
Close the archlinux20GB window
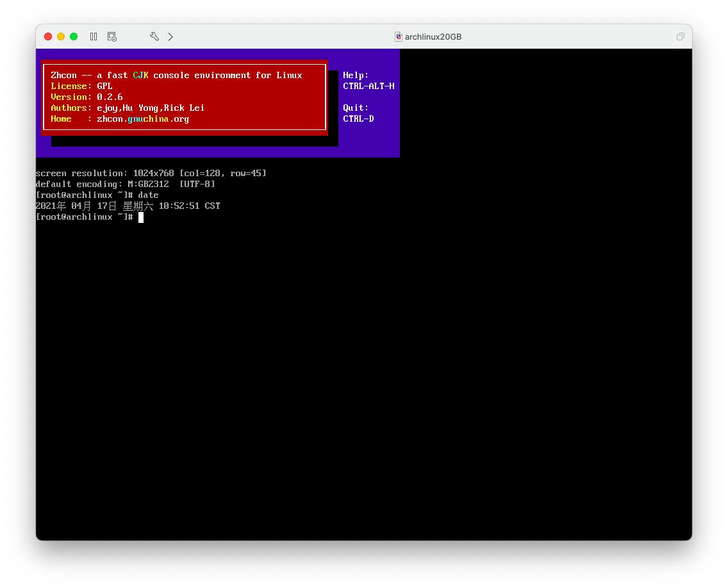coord(48,37)
